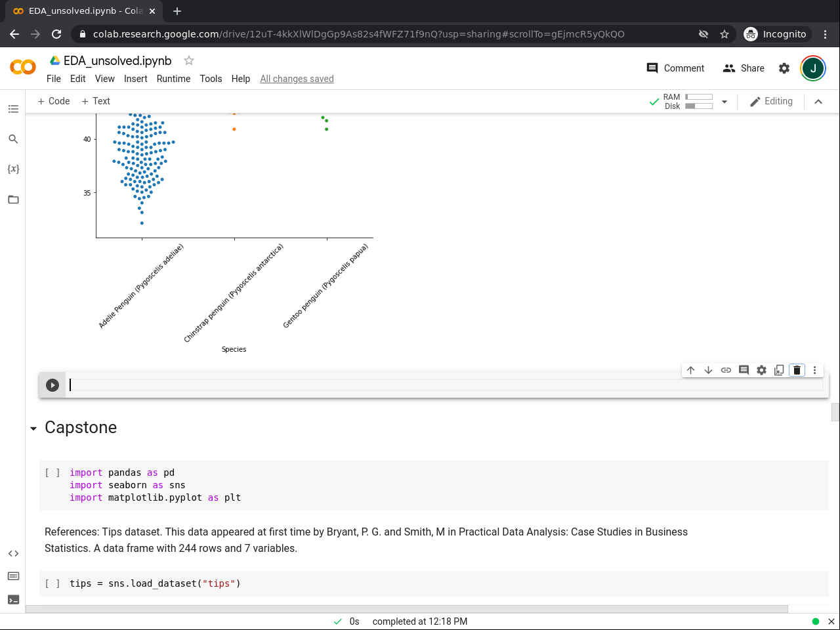The width and height of the screenshot is (840, 630).
Task: Click the Share button
Action: tap(744, 68)
